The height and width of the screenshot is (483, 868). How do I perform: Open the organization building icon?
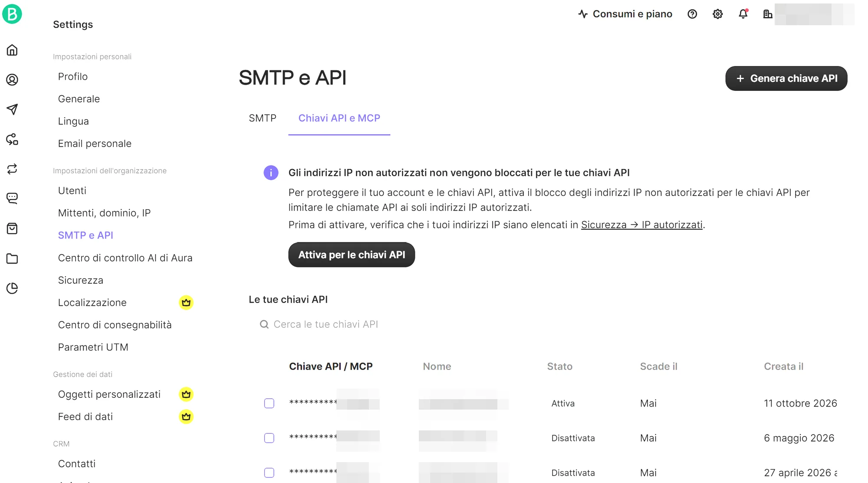(768, 14)
